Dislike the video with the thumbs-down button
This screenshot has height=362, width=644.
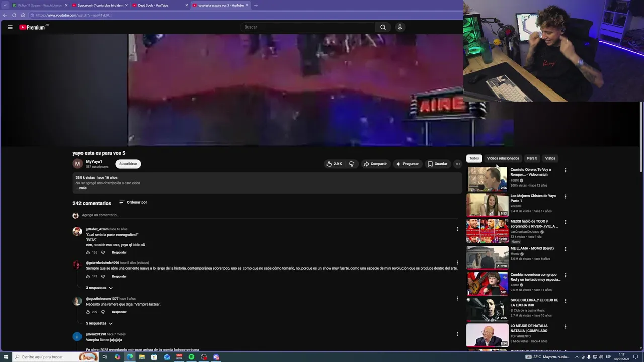point(352,164)
